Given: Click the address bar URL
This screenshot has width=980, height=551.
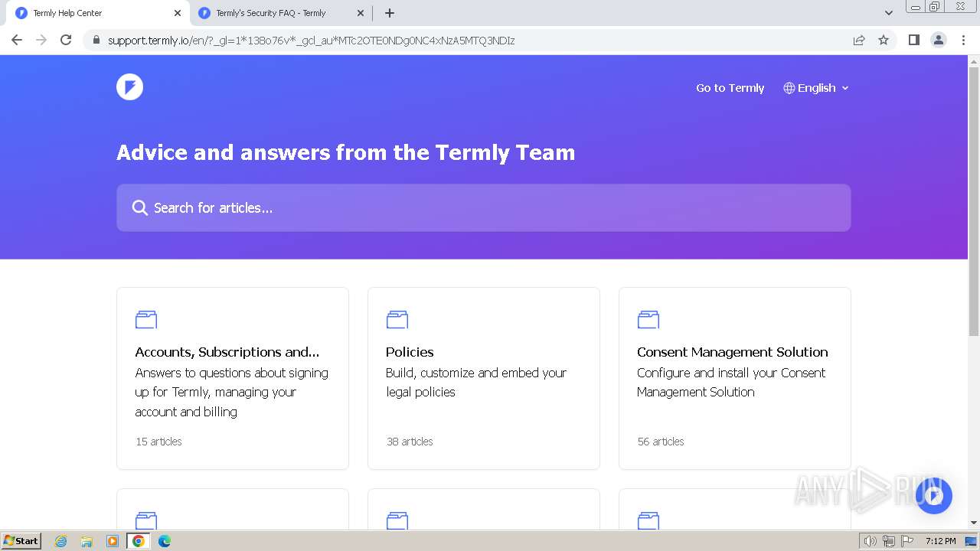Looking at the screenshot, I should tap(312, 41).
